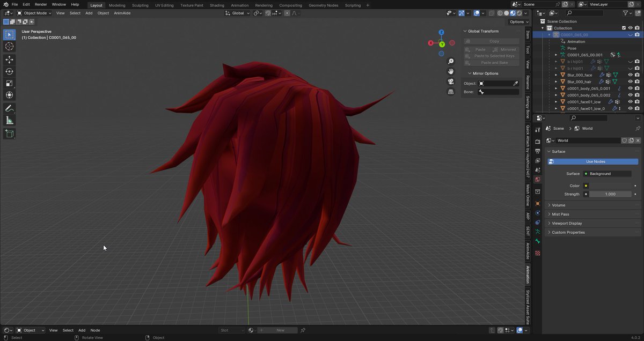Open the Global transform orientation dropdown
The height and width of the screenshot is (341, 644).
click(237, 13)
